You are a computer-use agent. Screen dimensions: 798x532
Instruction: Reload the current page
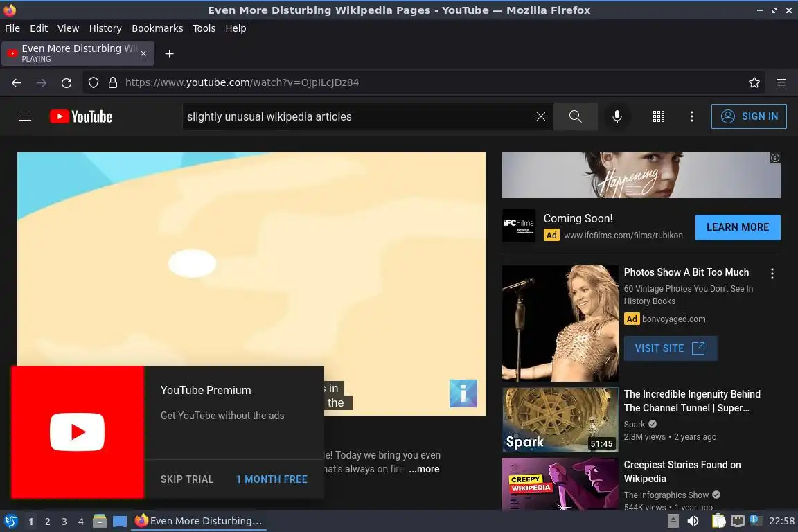click(66, 82)
